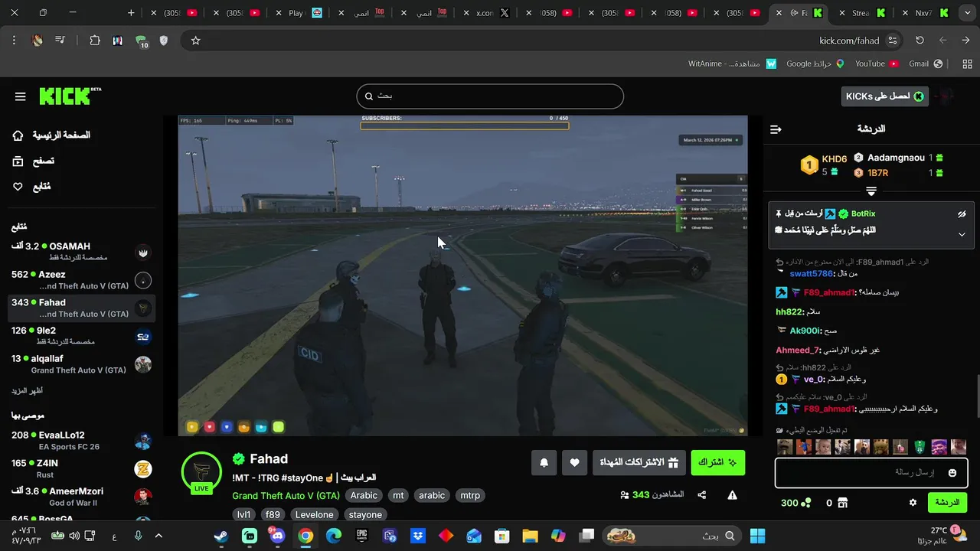The width and height of the screenshot is (980, 551).
Task: Open the Windows Start menu
Action: click(x=757, y=536)
